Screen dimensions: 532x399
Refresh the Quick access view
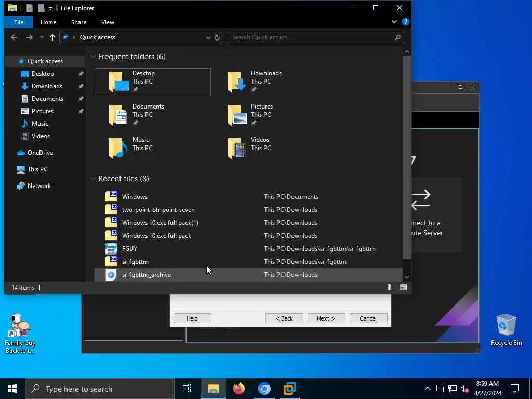(x=217, y=37)
